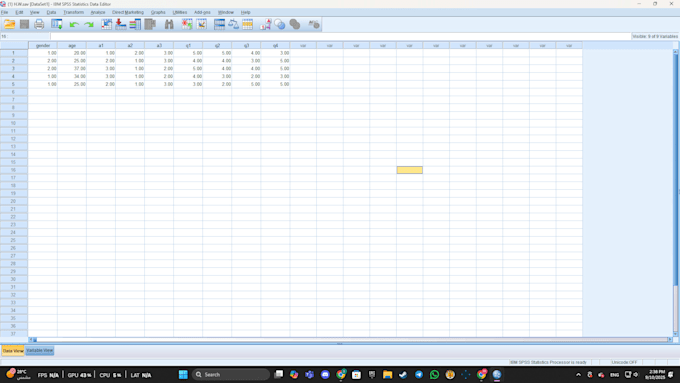
Task: Open the Direct Marketing menu
Action: (x=128, y=12)
